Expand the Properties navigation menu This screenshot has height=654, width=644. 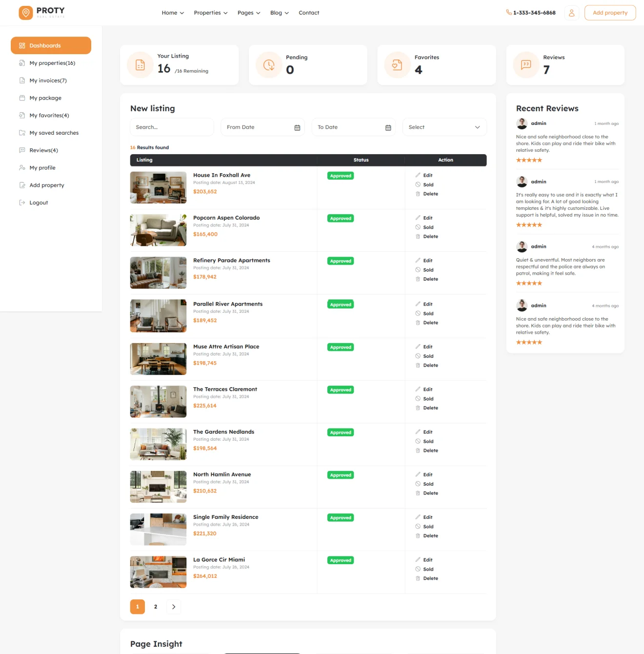(210, 13)
